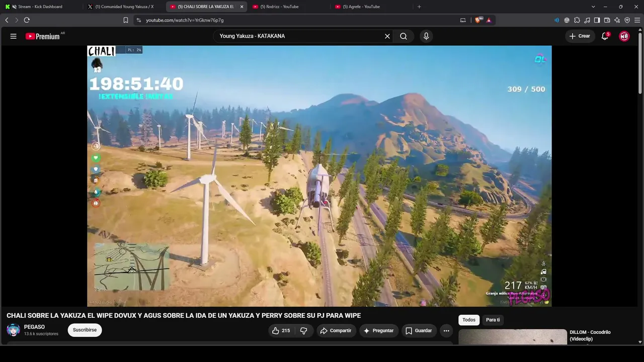Viewport: 644px width, 362px height.
Task: Close the CHALI SOBRE LA YAKUZA tab
Action: (242, 7)
